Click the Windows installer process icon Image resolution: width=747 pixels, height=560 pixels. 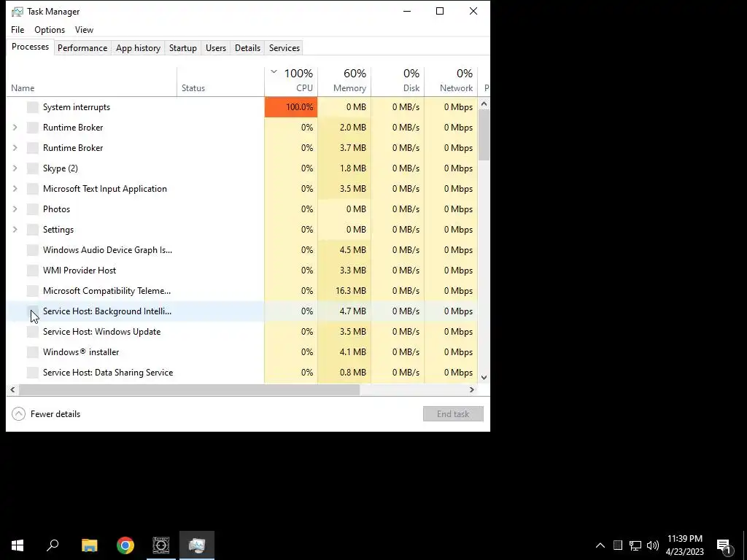point(32,352)
